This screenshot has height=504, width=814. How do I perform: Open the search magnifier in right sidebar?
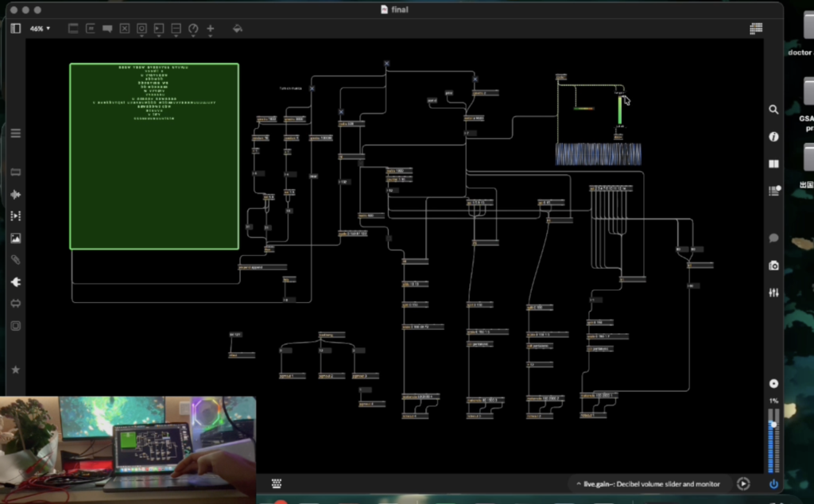pyautogui.click(x=773, y=110)
